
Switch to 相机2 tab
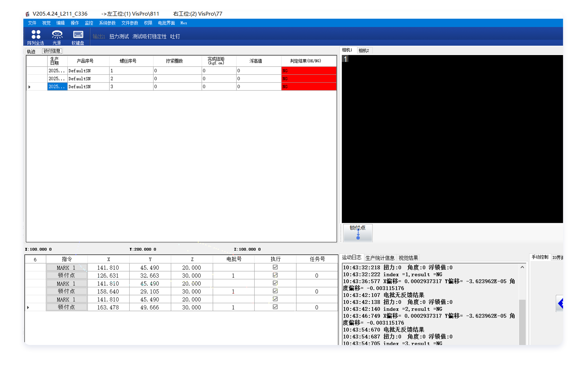[x=364, y=51]
